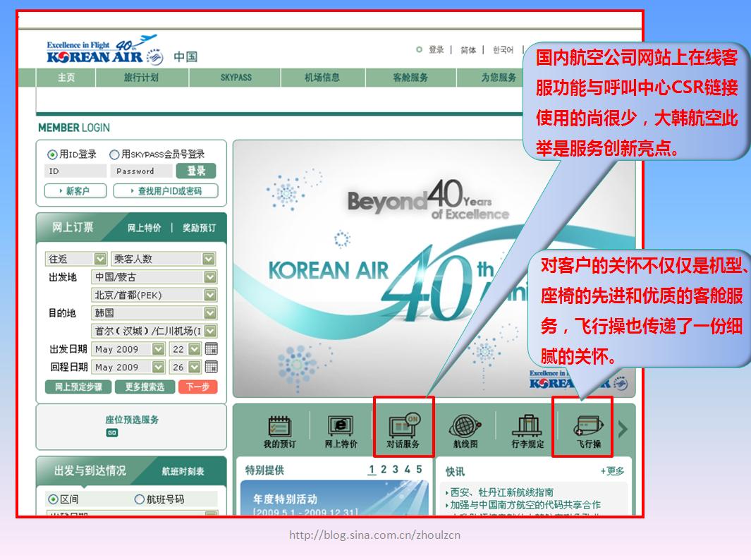Switch language to 简体
Image resolution: width=751 pixels, height=560 pixels.
click(x=468, y=50)
